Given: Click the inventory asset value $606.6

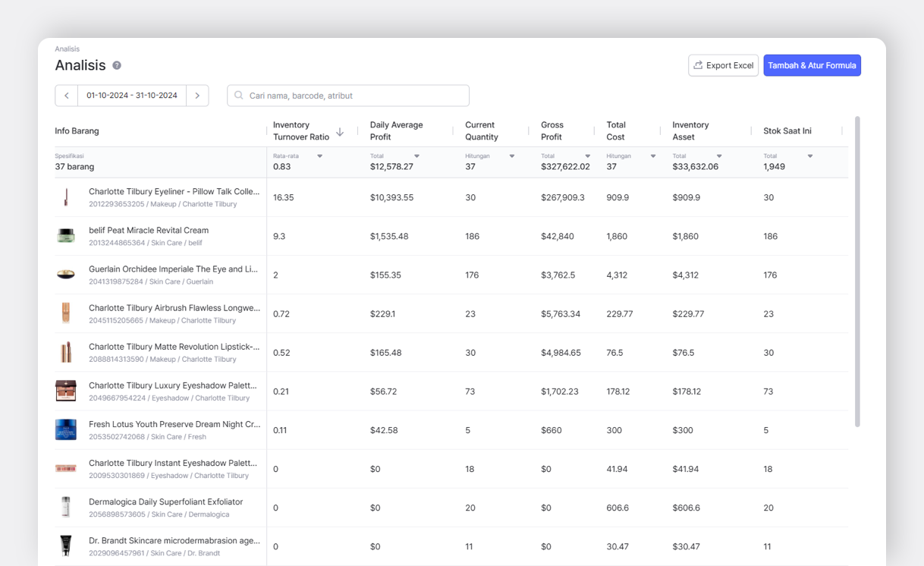Looking at the screenshot, I should [x=686, y=507].
